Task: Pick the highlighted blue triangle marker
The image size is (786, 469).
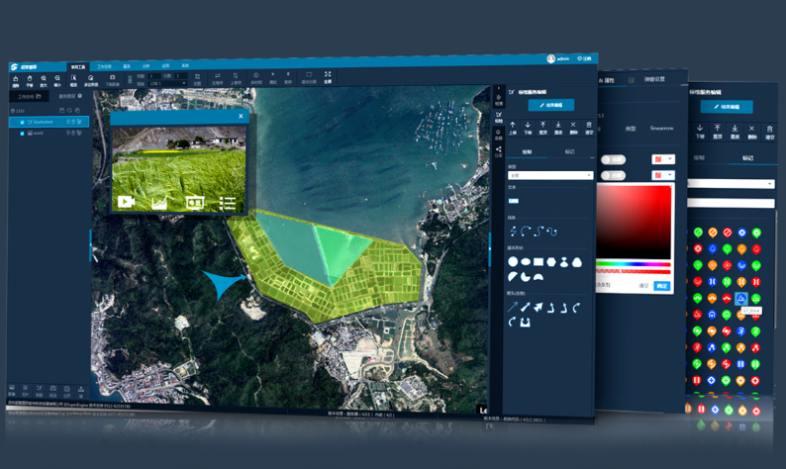Action: [741, 299]
